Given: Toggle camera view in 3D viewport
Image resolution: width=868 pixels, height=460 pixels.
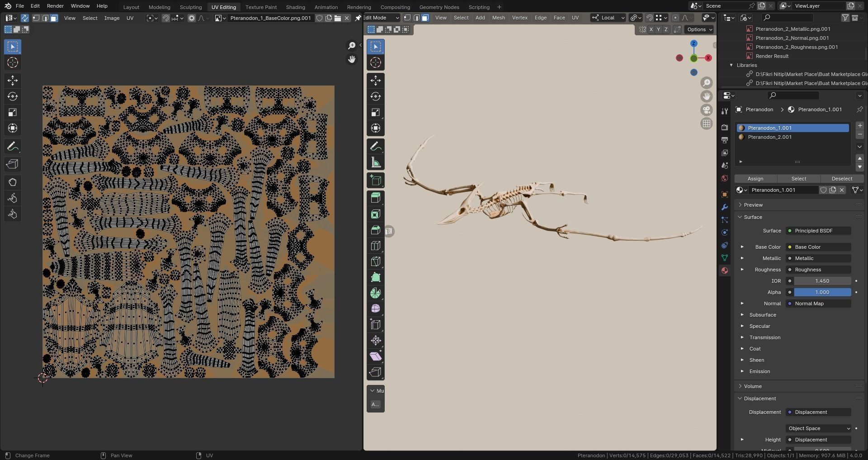Looking at the screenshot, I should click(707, 110).
